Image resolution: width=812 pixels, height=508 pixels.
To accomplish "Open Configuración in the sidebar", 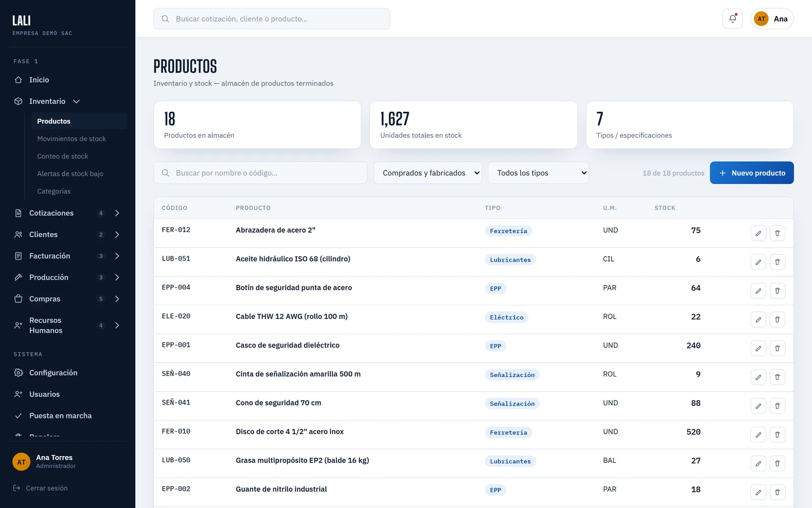I will [x=67, y=372].
